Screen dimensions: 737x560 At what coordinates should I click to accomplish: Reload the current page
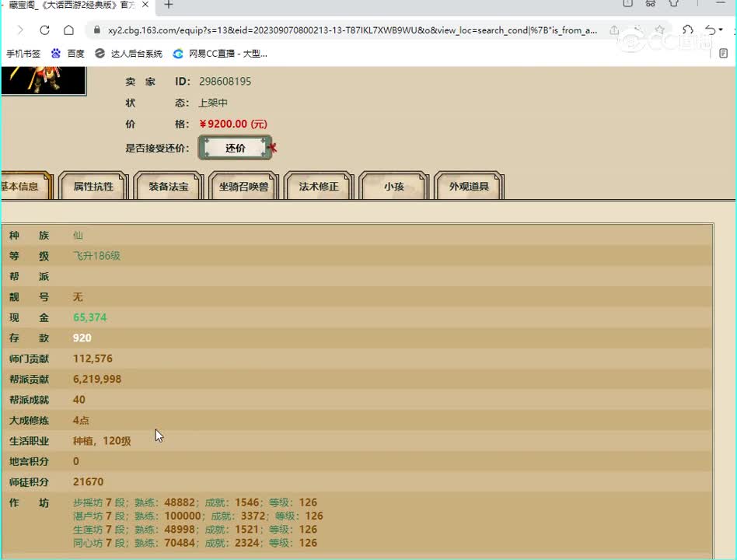(x=44, y=30)
